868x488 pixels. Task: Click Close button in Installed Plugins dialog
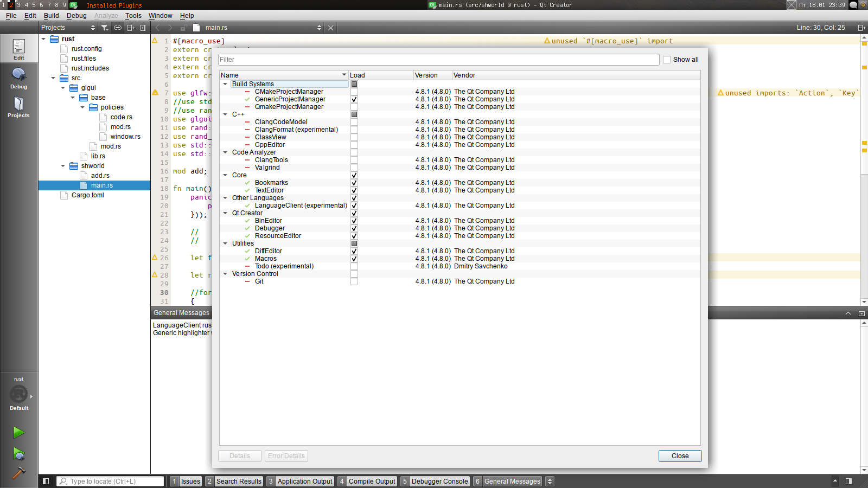680,456
